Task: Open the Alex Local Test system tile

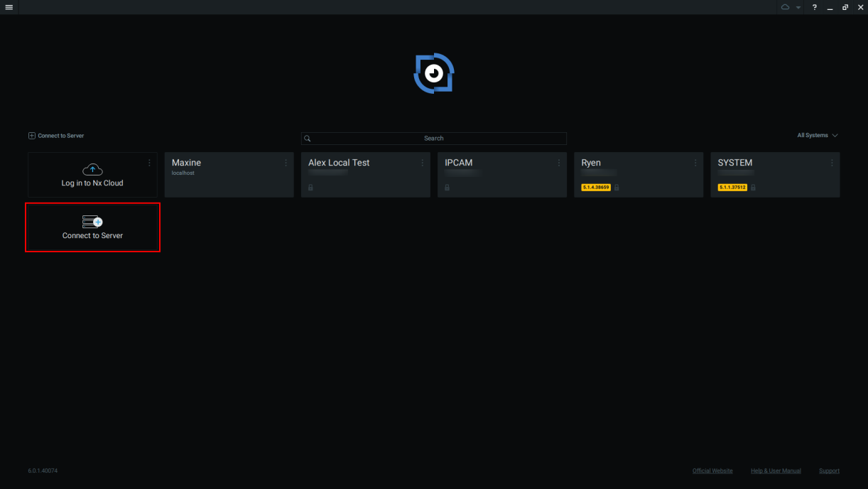Action: click(x=365, y=175)
